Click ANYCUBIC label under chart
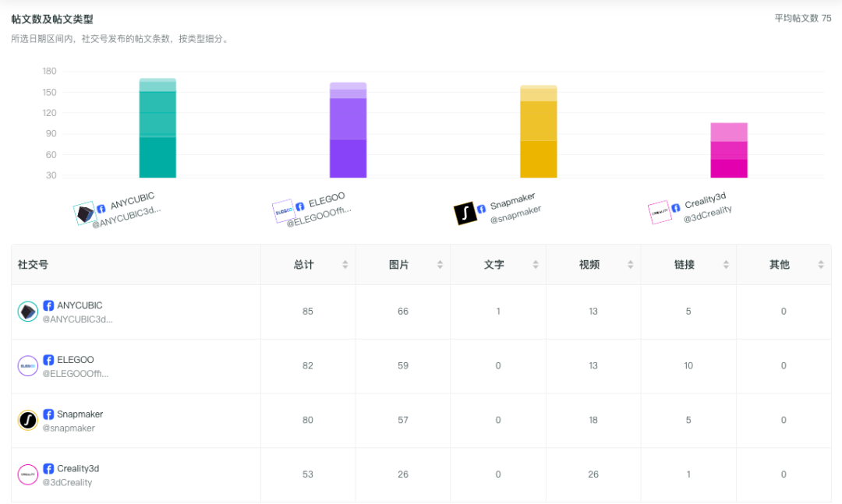This screenshot has width=842, height=504. pyautogui.click(x=132, y=201)
